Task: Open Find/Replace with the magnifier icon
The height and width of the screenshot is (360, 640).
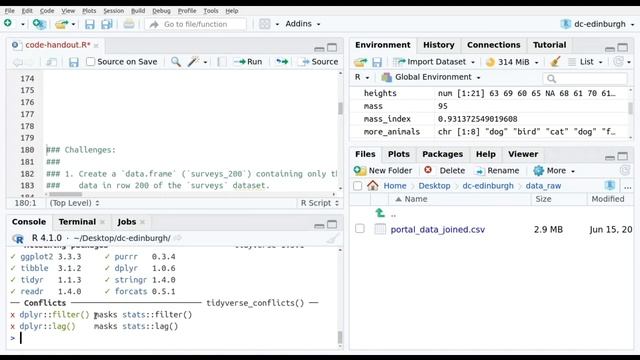Action: (176, 62)
